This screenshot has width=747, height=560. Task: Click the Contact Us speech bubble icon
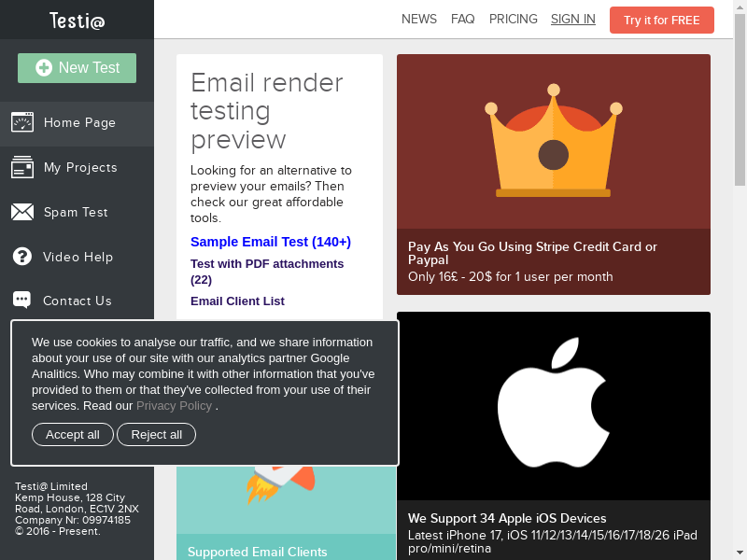pyautogui.click(x=22, y=301)
